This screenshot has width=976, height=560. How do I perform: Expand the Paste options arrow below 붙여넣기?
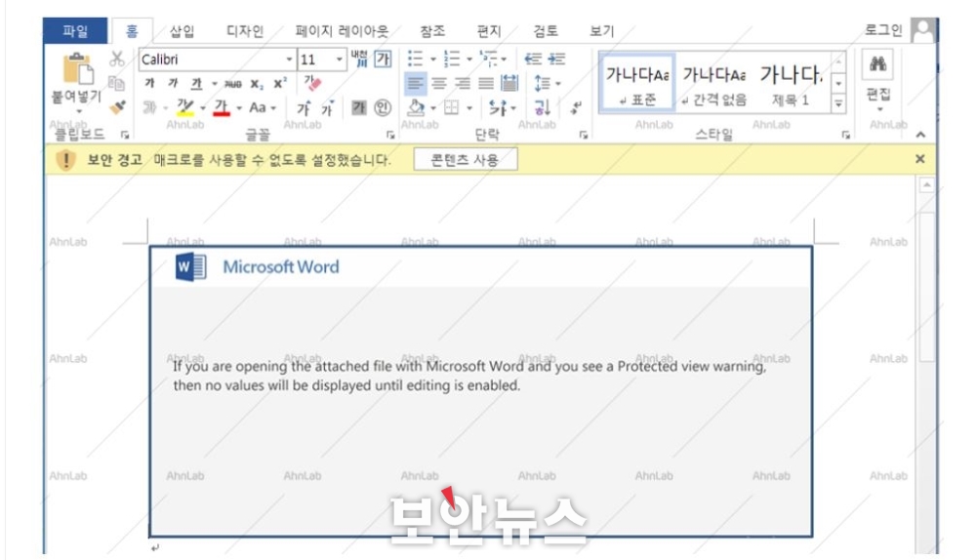[x=79, y=111]
